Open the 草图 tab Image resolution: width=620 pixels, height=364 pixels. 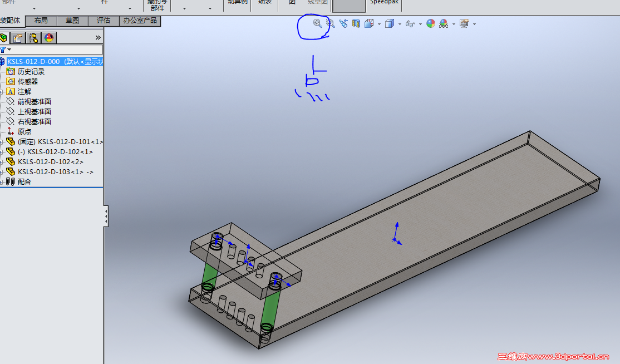click(x=72, y=21)
